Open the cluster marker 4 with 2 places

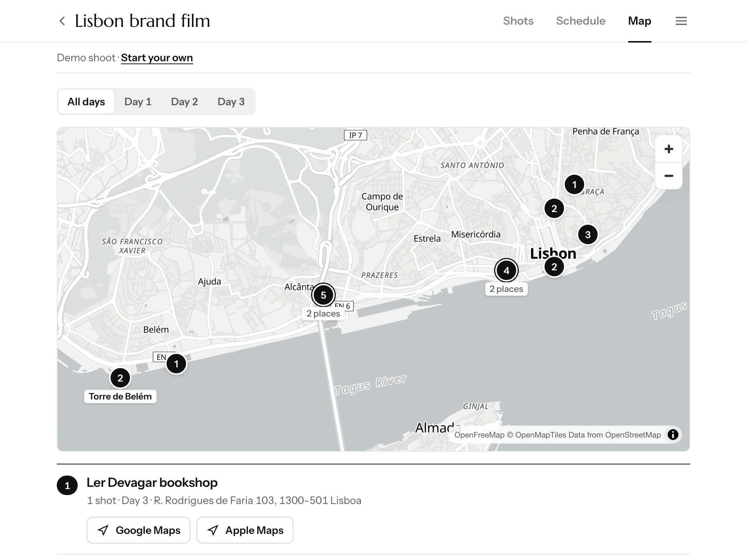click(506, 270)
